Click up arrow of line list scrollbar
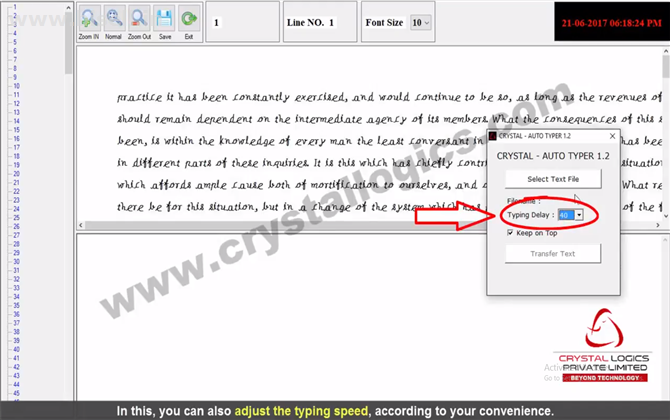This screenshot has width=670, height=420. (68, 8)
